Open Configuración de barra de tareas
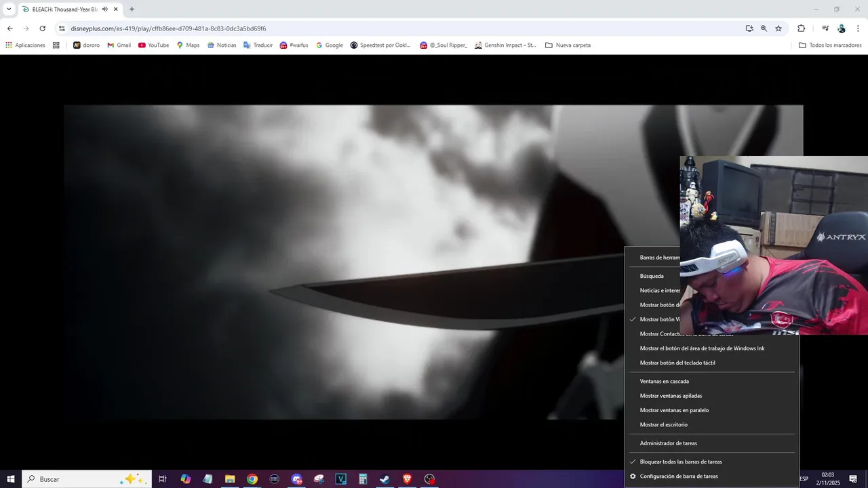Viewport: 868px width, 488px height. (679, 476)
